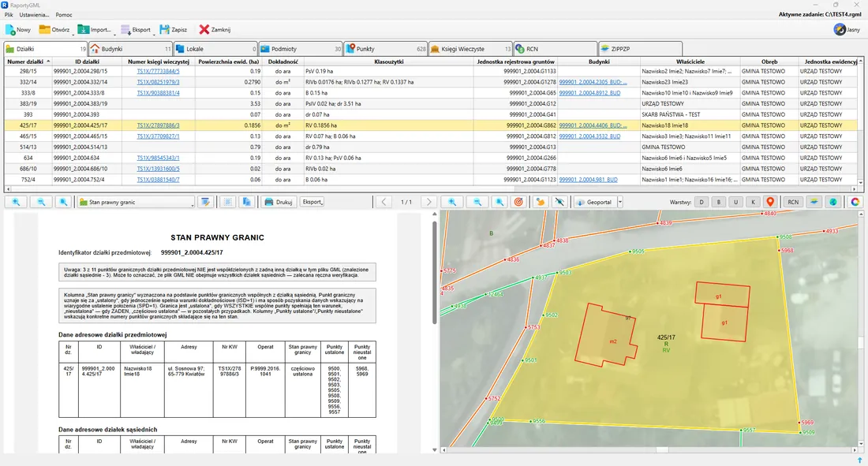Click the colorful ring icon in map toolbar
Image resolution: width=868 pixels, height=466 pixels.
point(855,202)
